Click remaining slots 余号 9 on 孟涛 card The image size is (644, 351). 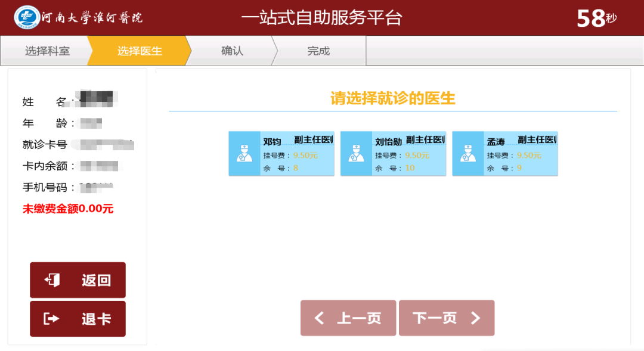[504, 168]
